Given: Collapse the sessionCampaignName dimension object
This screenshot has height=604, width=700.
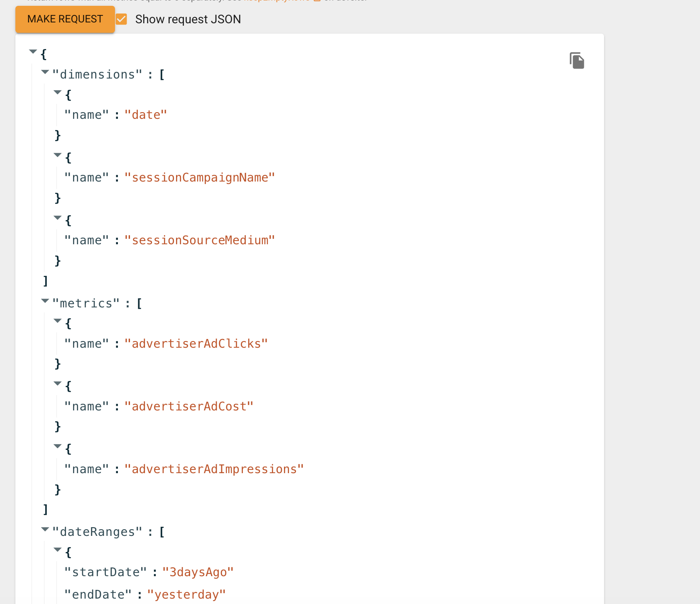Looking at the screenshot, I should pos(58,155).
